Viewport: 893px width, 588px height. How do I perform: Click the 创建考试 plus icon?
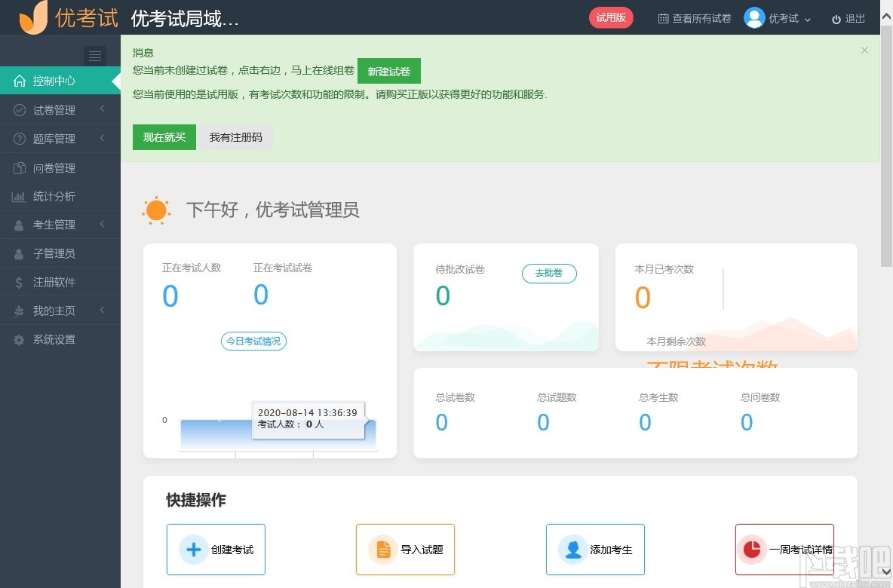click(193, 550)
